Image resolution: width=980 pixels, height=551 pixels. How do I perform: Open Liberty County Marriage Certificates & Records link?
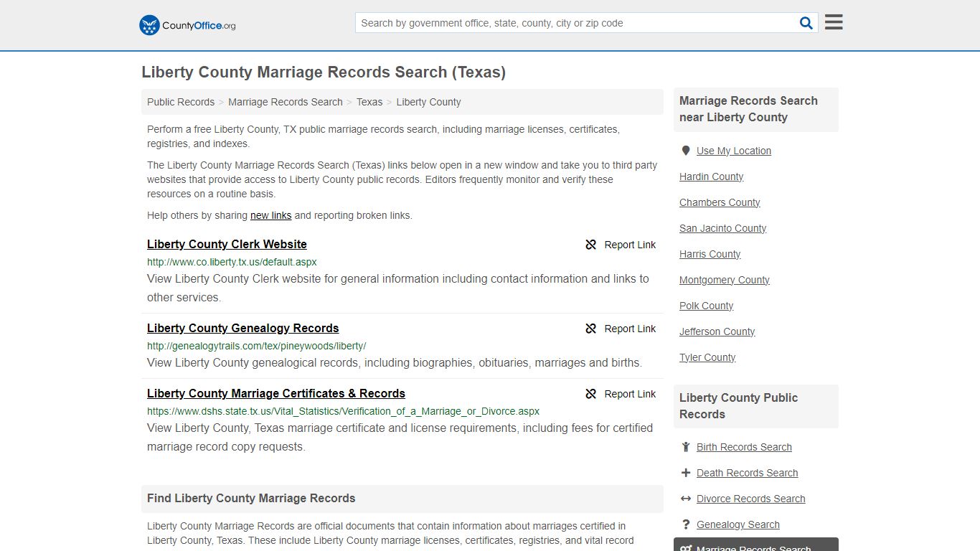pyautogui.click(x=276, y=393)
